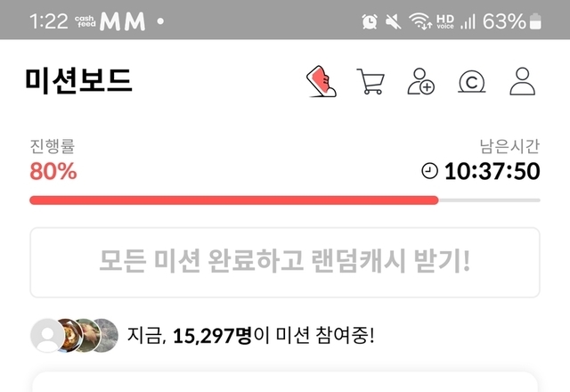The image size is (570, 392).
Task: Tap the cash feed notification icon
Action: click(x=85, y=21)
